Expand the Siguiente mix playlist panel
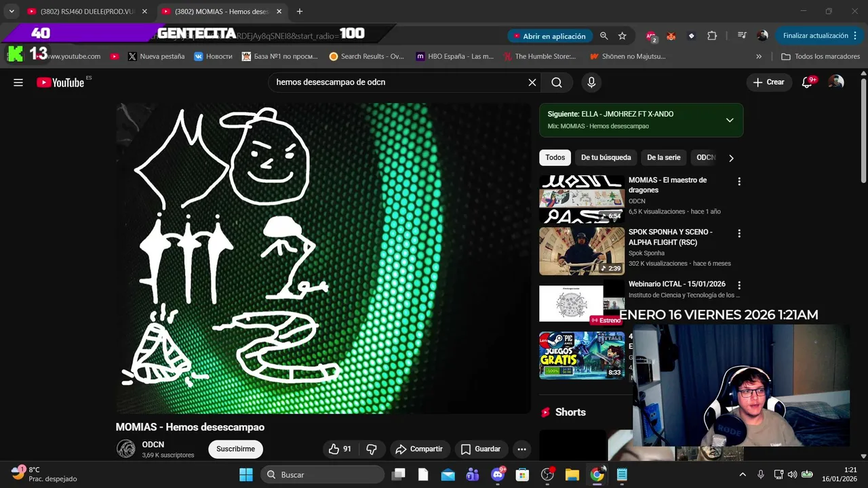The height and width of the screenshot is (488, 868). point(730,120)
